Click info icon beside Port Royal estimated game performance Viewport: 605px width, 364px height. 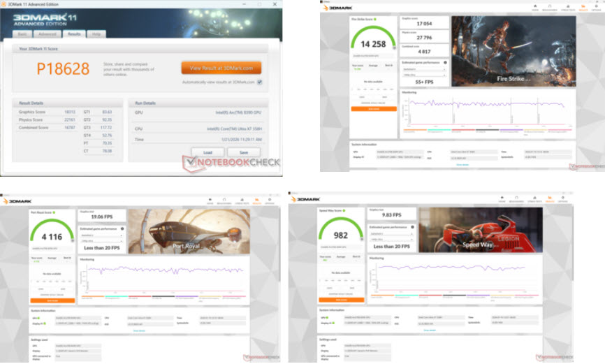coord(122,229)
